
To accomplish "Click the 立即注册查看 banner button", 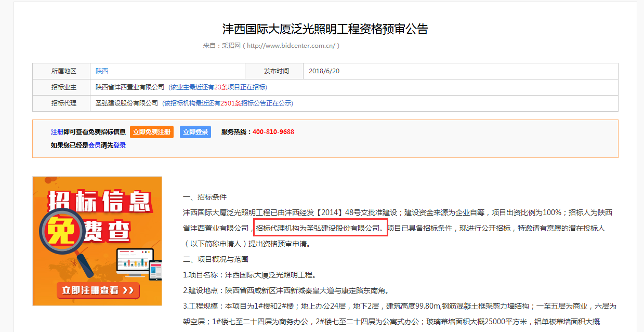I will click(98, 290).
